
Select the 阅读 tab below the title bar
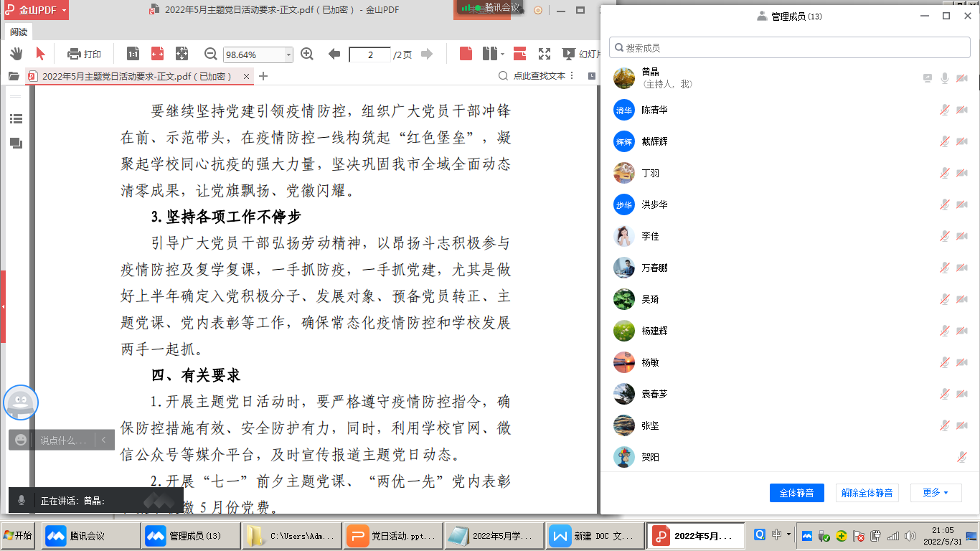(x=18, y=32)
